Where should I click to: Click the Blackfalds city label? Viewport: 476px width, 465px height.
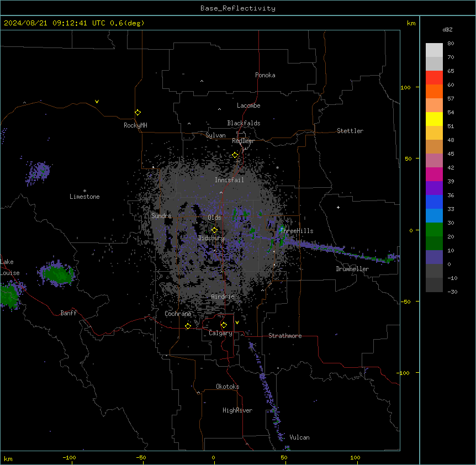[x=244, y=123]
